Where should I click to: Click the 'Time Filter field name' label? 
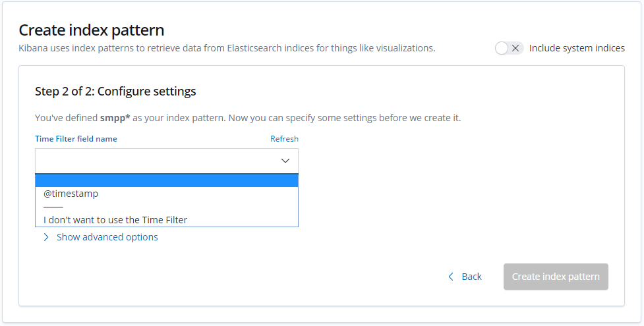point(76,139)
